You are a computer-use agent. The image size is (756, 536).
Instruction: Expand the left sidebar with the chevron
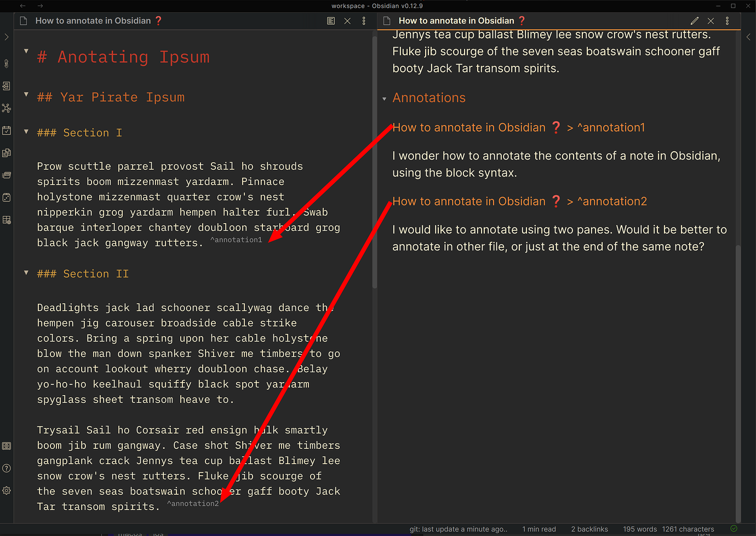click(7, 37)
